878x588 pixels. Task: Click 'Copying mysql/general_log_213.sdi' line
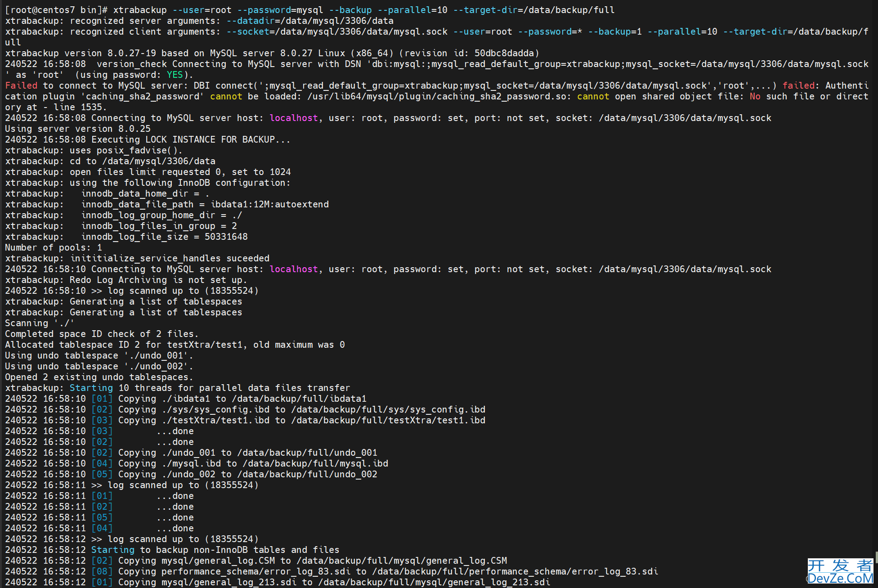click(278, 582)
